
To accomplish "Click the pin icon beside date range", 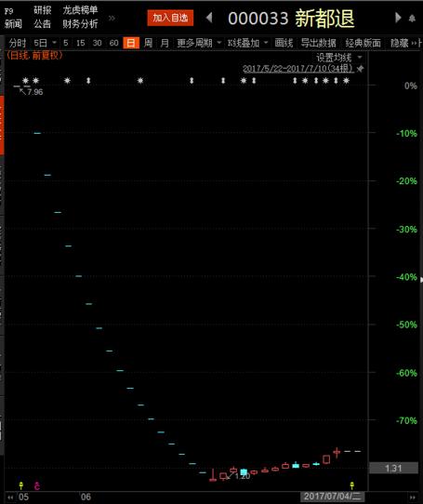I will point(361,69).
